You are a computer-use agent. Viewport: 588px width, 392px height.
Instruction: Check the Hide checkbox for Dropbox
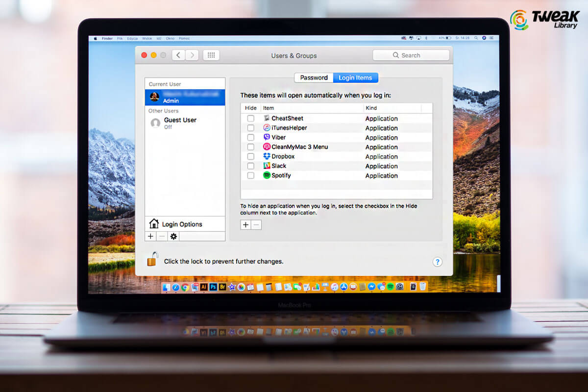(250, 156)
